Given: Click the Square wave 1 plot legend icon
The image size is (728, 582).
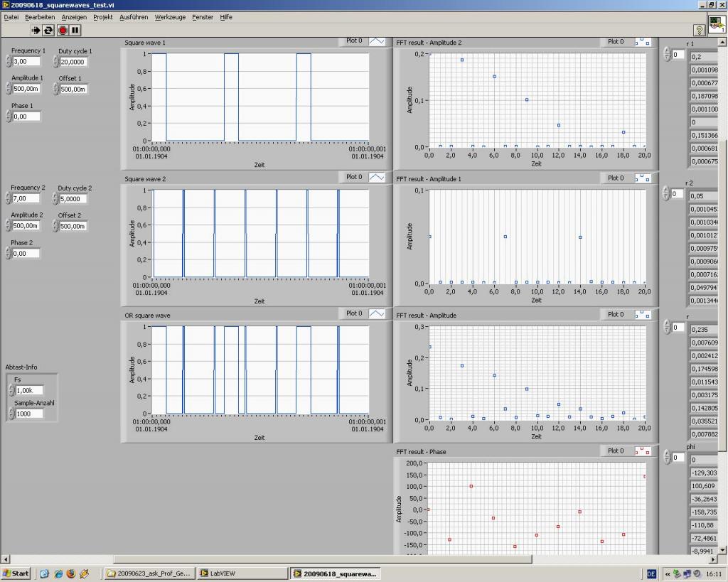Looking at the screenshot, I should [x=376, y=41].
